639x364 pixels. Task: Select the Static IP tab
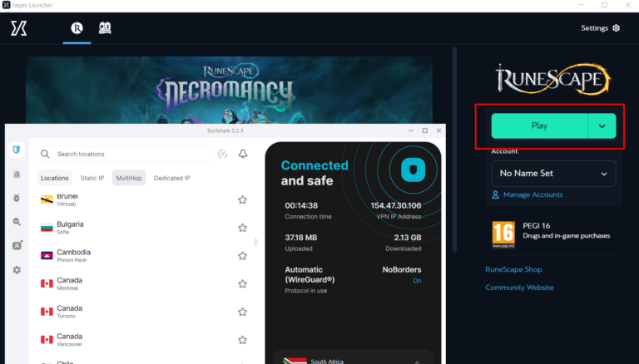tap(92, 178)
